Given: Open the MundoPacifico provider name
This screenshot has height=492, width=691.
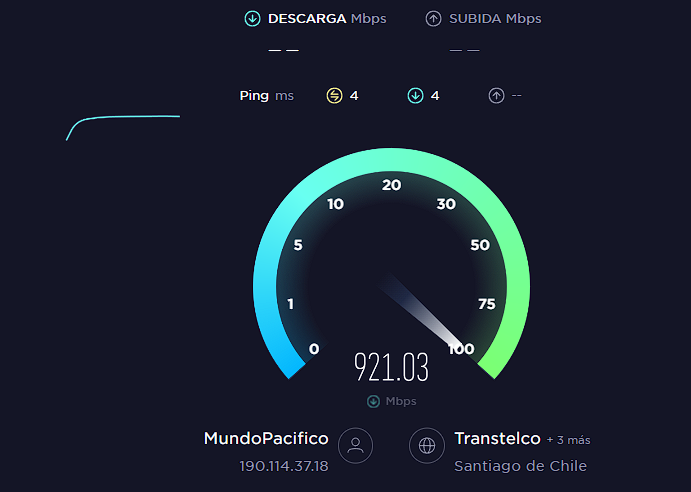Looking at the screenshot, I should 266,439.
